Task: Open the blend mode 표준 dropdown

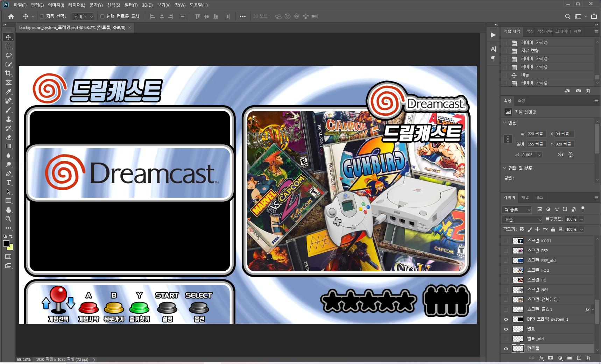Action: coord(522,220)
